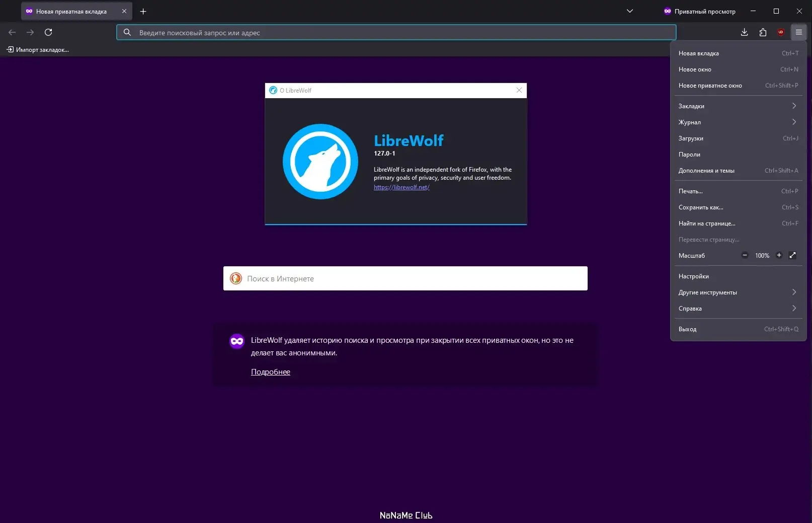Image resolution: width=812 pixels, height=523 pixels.
Task: Reload the current page
Action: coord(48,32)
